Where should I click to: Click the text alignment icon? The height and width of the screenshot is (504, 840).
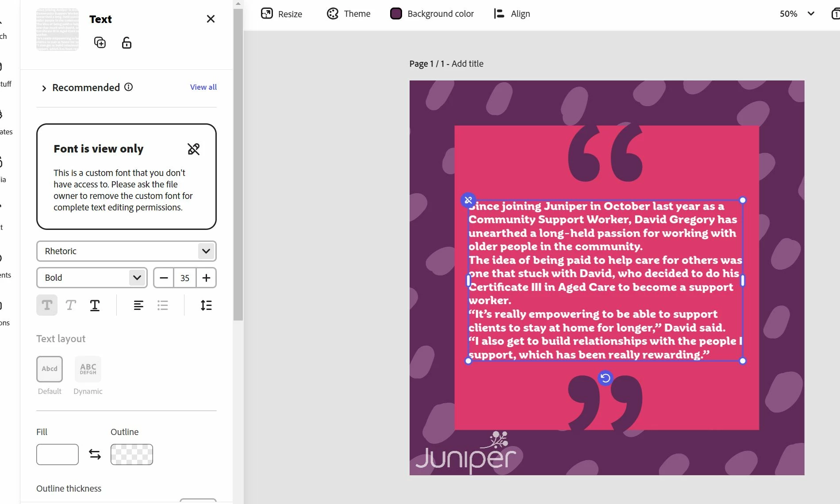(x=138, y=305)
